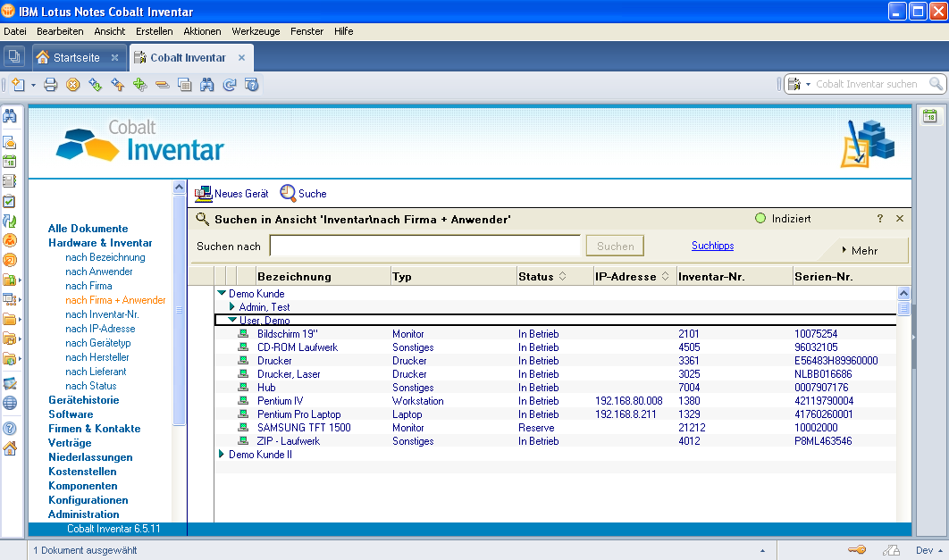Click the context Help toolbar icon
The height and width of the screenshot is (560, 949).
pyautogui.click(x=252, y=85)
